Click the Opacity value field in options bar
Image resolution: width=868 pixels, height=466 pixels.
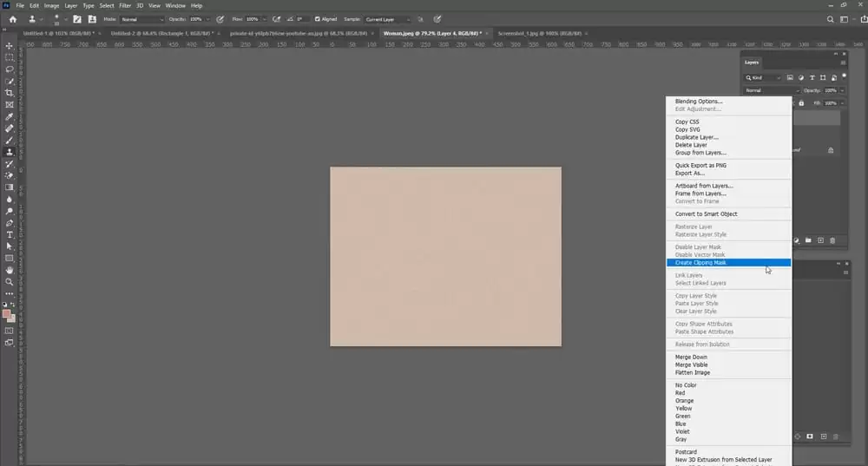(x=197, y=18)
